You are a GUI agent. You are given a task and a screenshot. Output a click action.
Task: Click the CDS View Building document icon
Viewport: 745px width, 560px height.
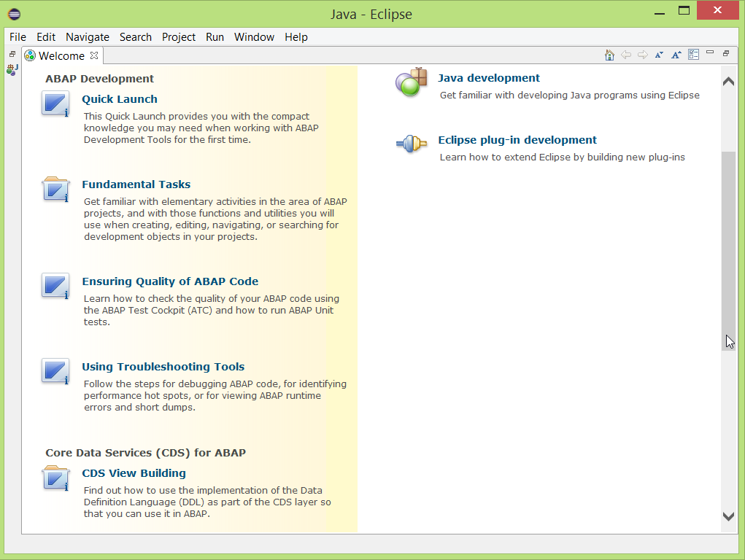click(x=55, y=478)
